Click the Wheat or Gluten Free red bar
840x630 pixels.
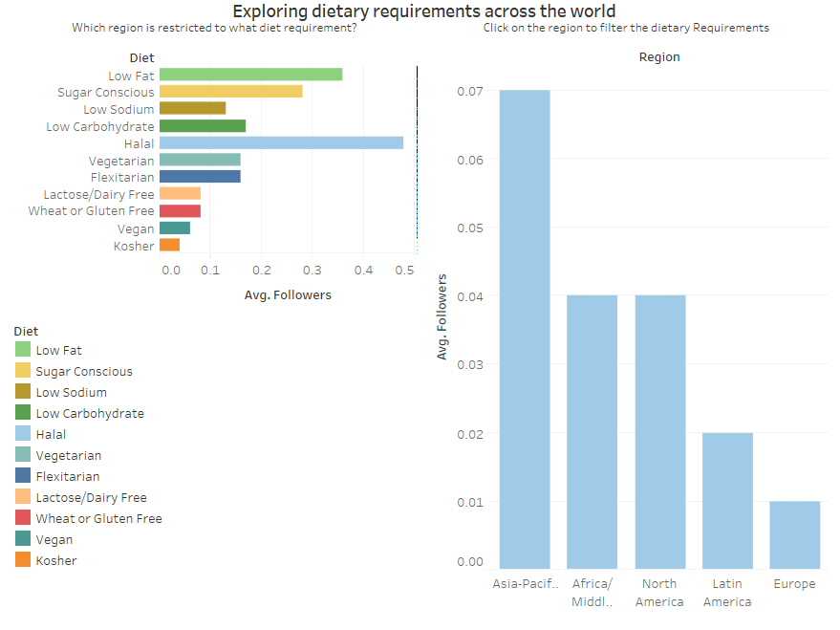click(x=180, y=211)
